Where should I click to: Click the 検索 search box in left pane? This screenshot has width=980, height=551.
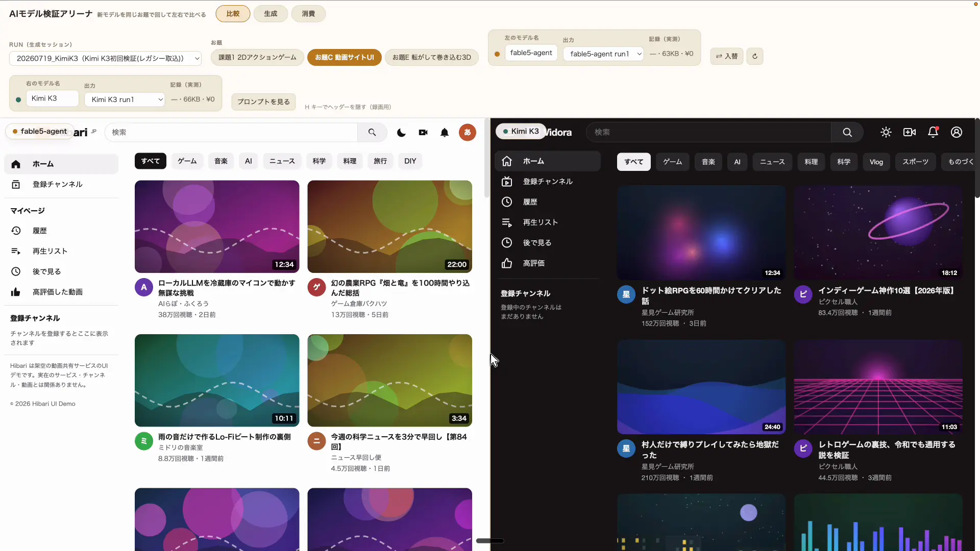click(x=231, y=132)
